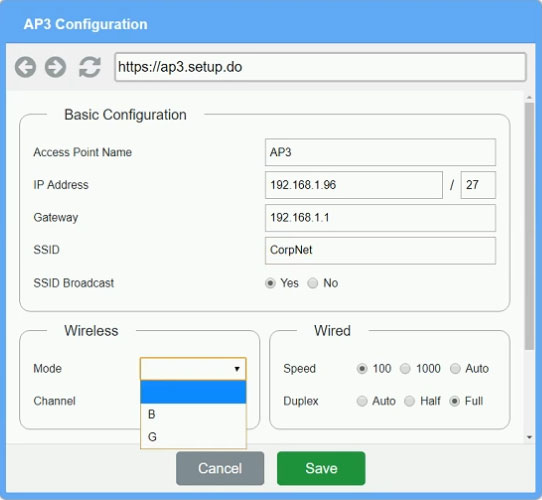Click the URL address bar
Screen dimensions: 542x500
(320, 67)
